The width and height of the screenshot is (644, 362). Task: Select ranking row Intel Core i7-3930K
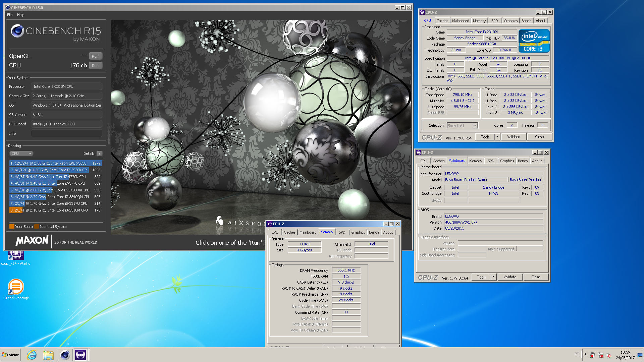56,170
